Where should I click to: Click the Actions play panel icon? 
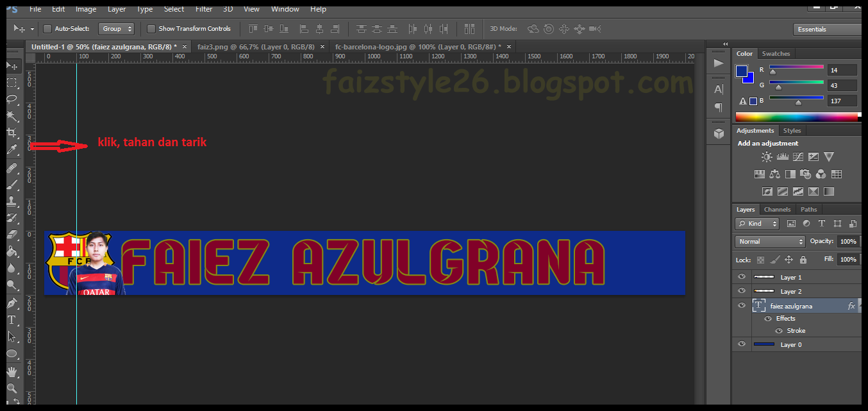pos(719,63)
